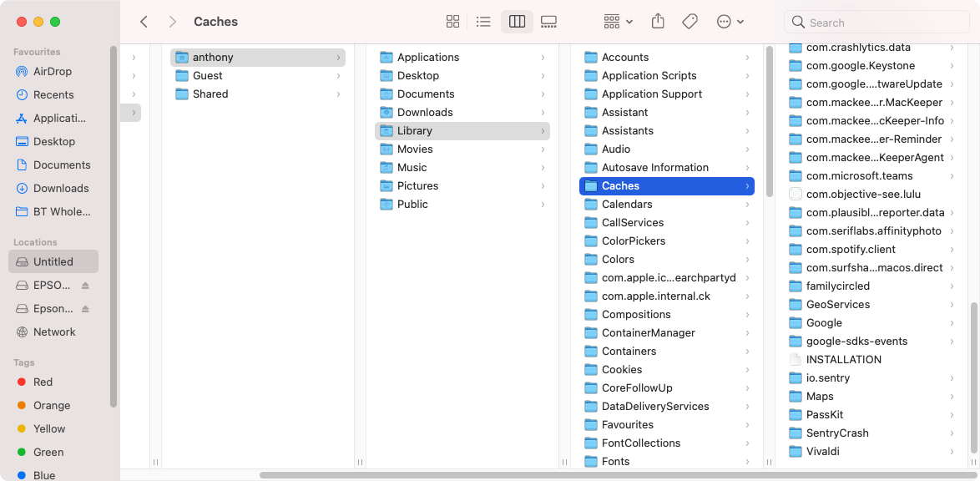Switch to icon grid view
The width and height of the screenshot is (980, 481).
click(x=453, y=22)
